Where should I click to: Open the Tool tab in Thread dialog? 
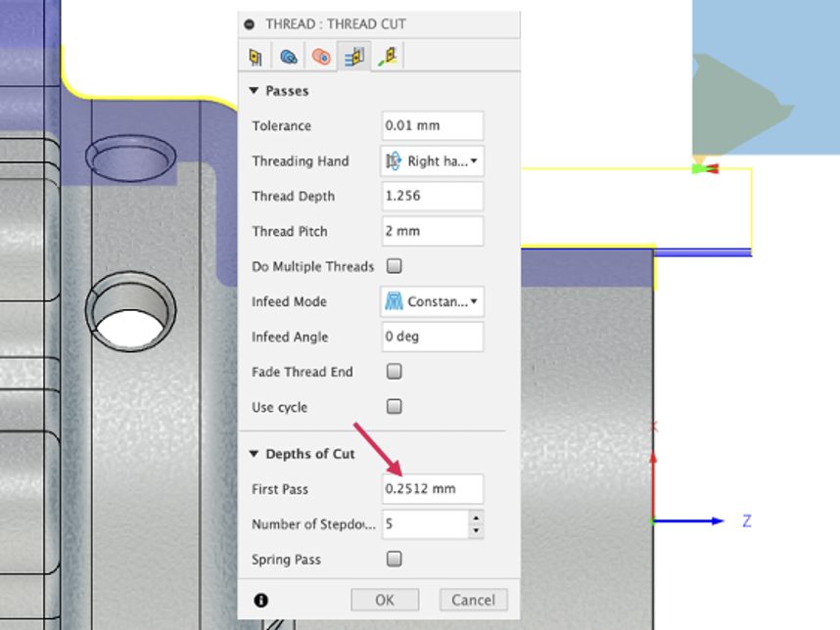(x=256, y=57)
